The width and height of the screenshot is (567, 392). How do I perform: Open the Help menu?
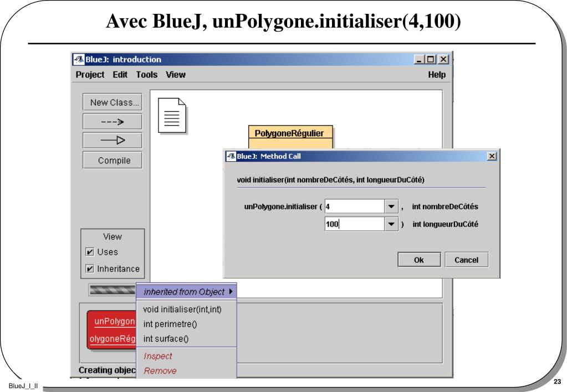(437, 75)
